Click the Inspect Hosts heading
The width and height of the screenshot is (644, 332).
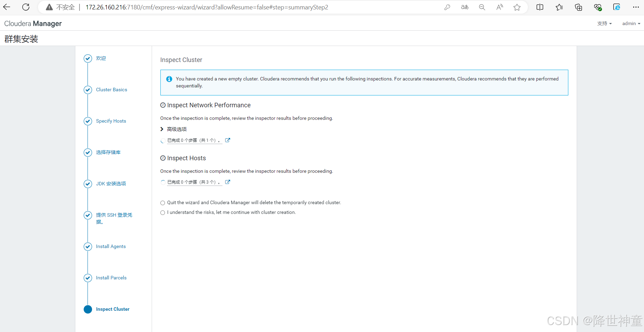point(187,158)
